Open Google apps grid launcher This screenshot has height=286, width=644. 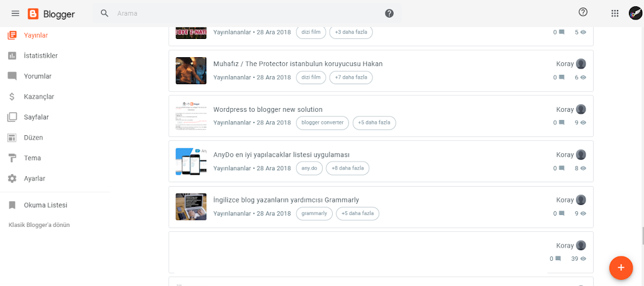[615, 13]
